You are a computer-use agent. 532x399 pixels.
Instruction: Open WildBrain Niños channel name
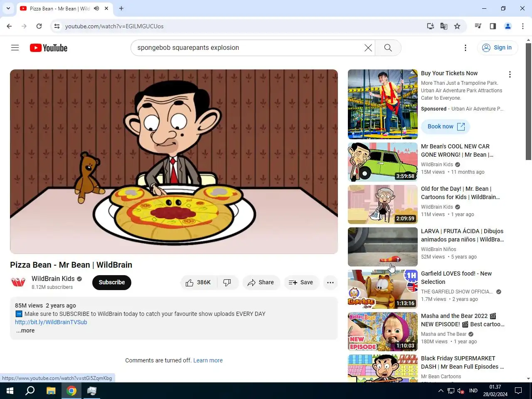point(438,249)
